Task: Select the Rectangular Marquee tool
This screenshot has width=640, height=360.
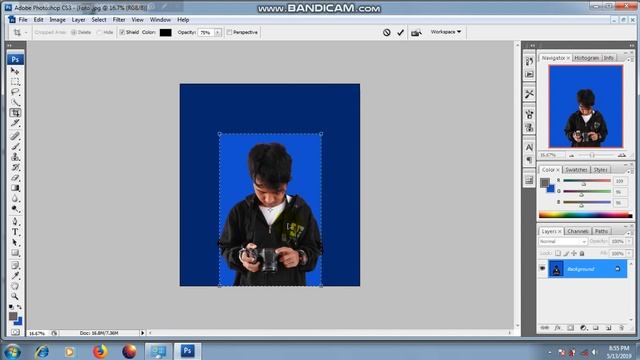Action: [x=15, y=81]
